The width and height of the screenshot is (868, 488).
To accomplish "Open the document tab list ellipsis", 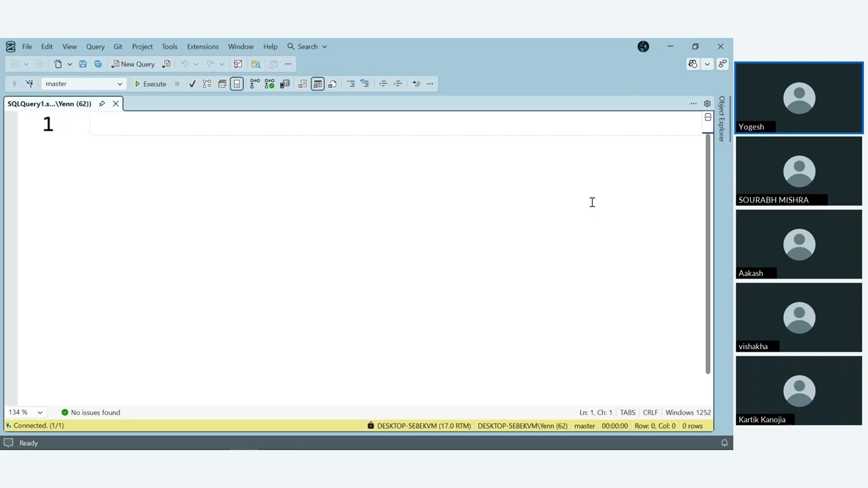I will click(x=693, y=104).
